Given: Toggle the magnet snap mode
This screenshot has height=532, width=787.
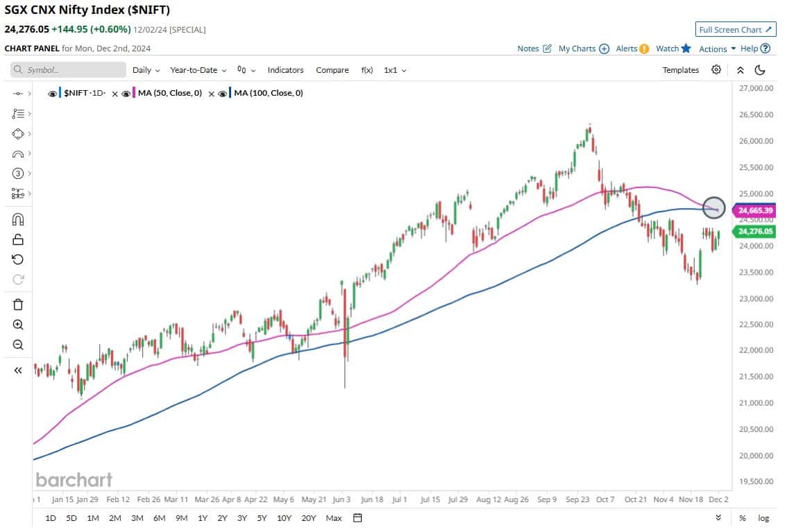Looking at the screenshot, I should pyautogui.click(x=17, y=220).
